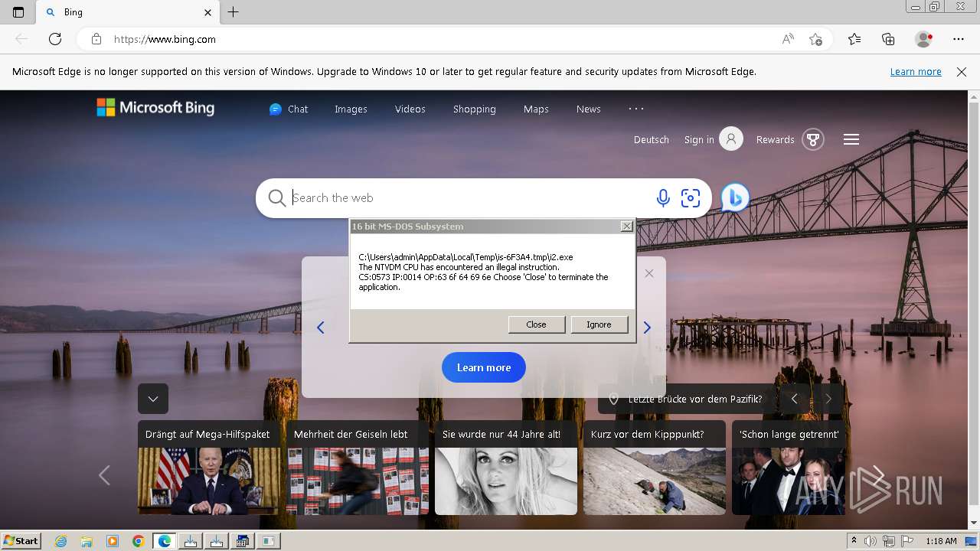
Task: View site information lock icon
Action: coord(96,39)
